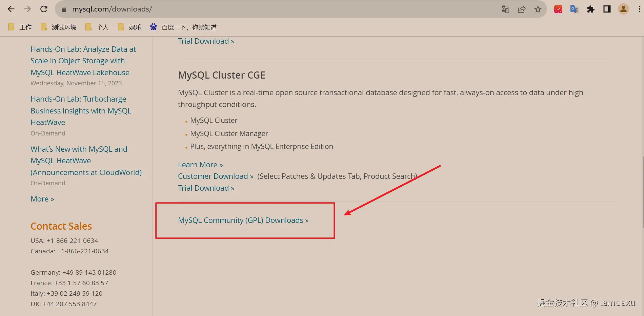The height and width of the screenshot is (316, 644).
Task: Click Trial Download under MySQL Cluster CGE
Action: click(x=206, y=188)
